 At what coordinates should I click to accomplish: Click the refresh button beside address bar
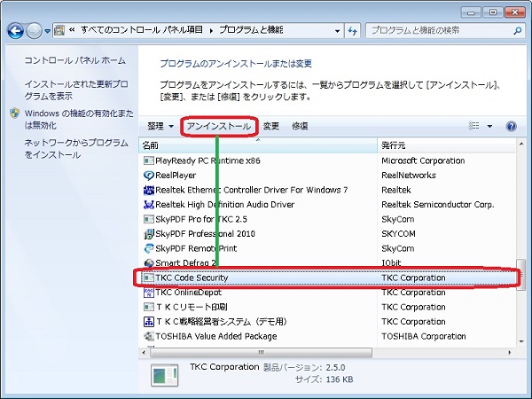(x=353, y=31)
